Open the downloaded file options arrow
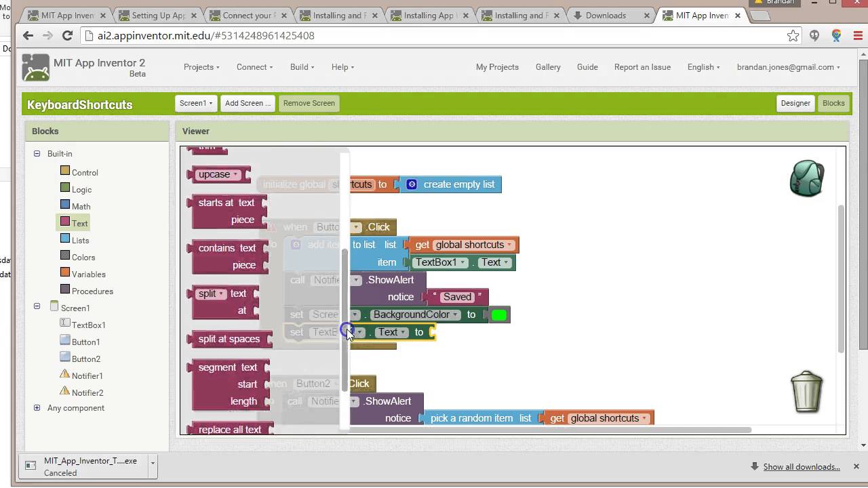The width and height of the screenshot is (868, 488). (153, 466)
